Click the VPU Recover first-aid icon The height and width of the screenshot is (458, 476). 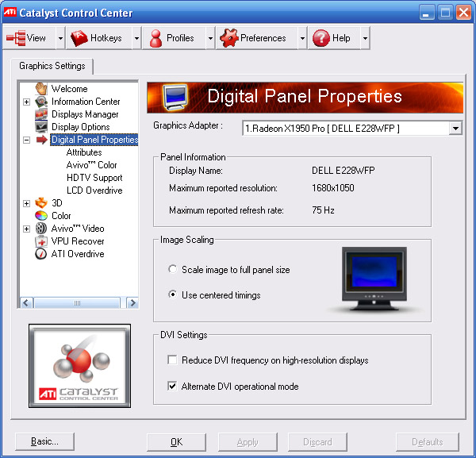point(41,241)
